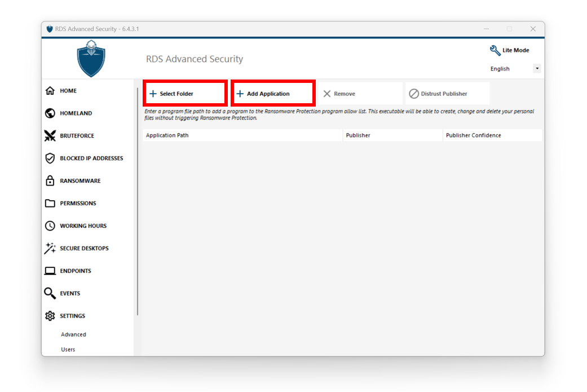Click the Lite Mode wrench icon
This screenshot has width=587, height=392.
[x=495, y=50]
